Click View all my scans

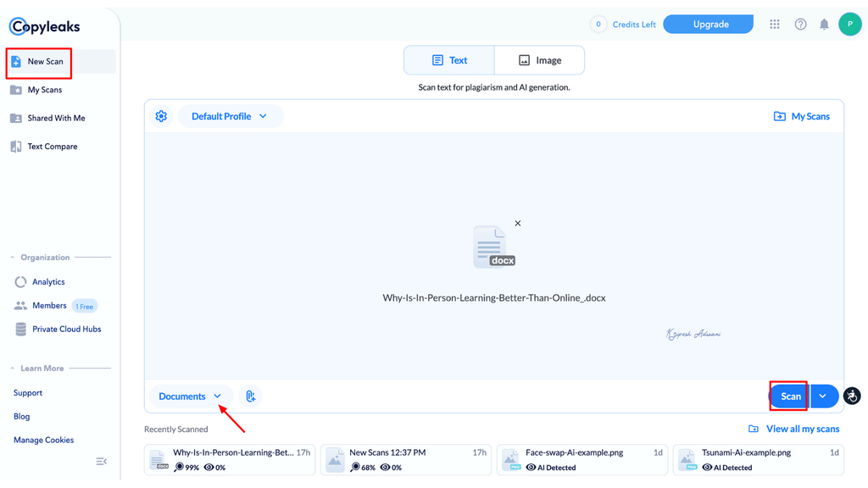click(x=793, y=429)
